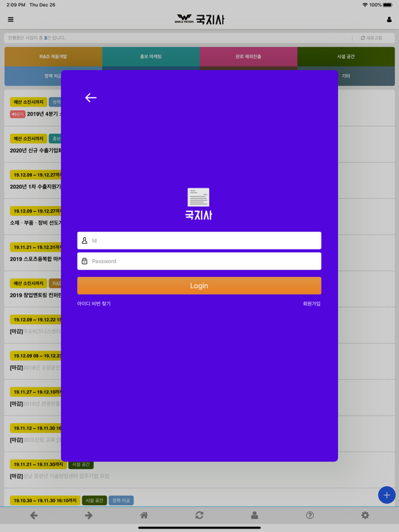
Task: Click the 19.11.21 ~ 19.11.30까지 date tag
Action: (x=38, y=464)
